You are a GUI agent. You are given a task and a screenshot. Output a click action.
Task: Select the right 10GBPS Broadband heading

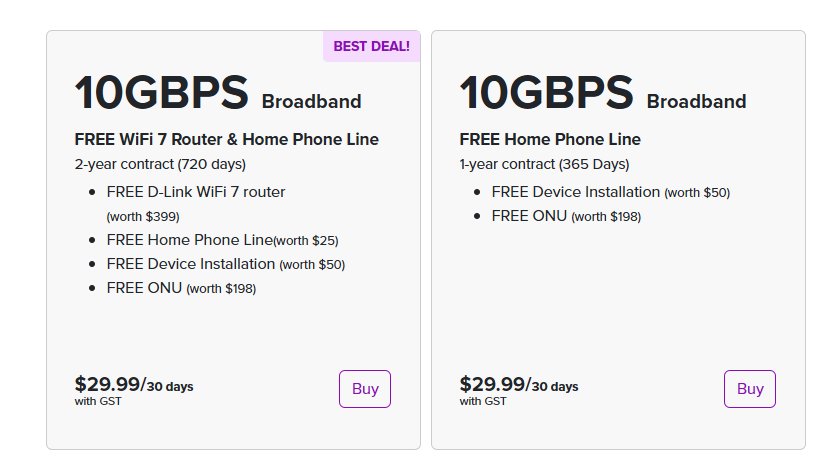603,93
